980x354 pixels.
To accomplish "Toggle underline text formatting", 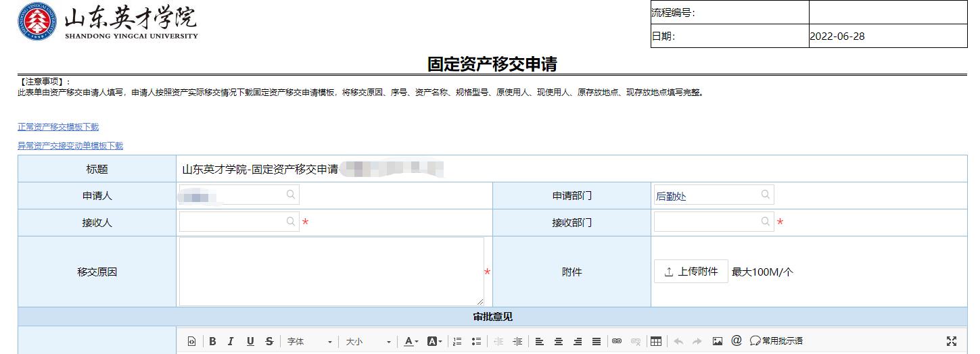I will point(250,342).
